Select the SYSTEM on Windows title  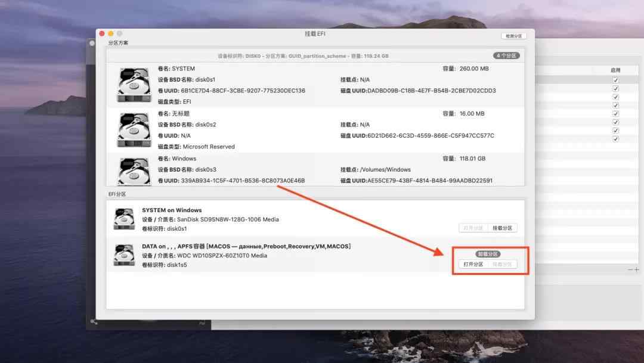172,210
